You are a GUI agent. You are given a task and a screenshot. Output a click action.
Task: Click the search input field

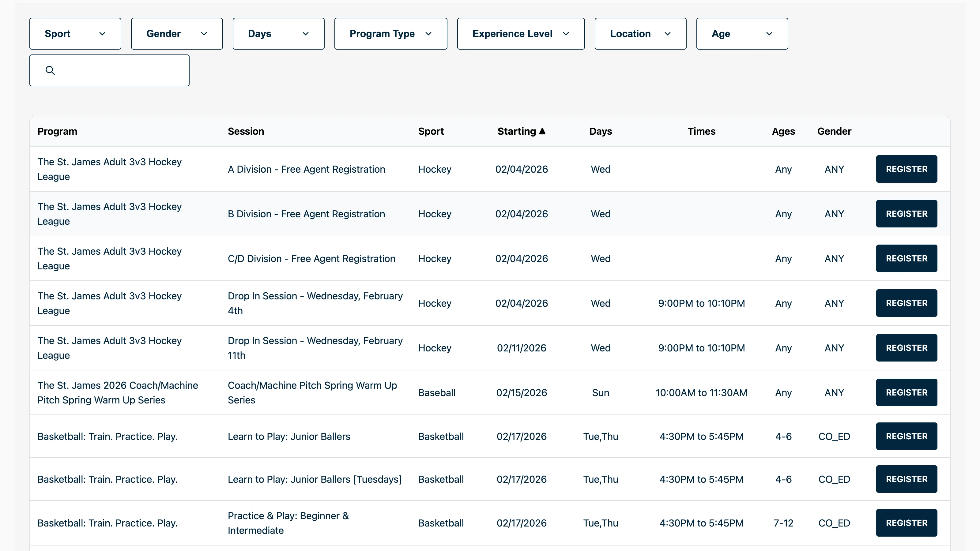point(114,70)
